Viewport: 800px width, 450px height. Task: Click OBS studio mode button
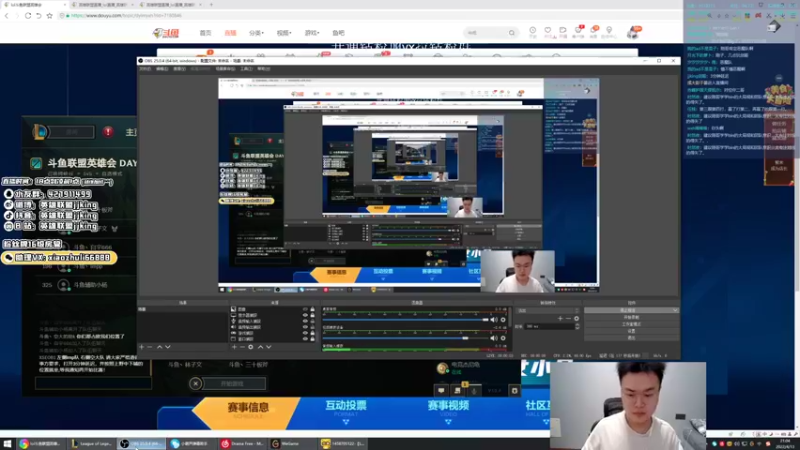click(631, 324)
